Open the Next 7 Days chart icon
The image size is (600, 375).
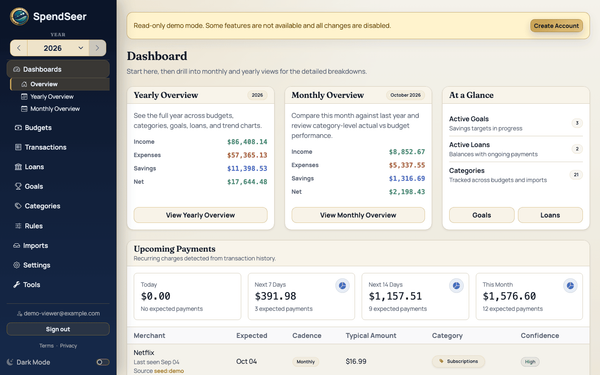pyautogui.click(x=342, y=285)
